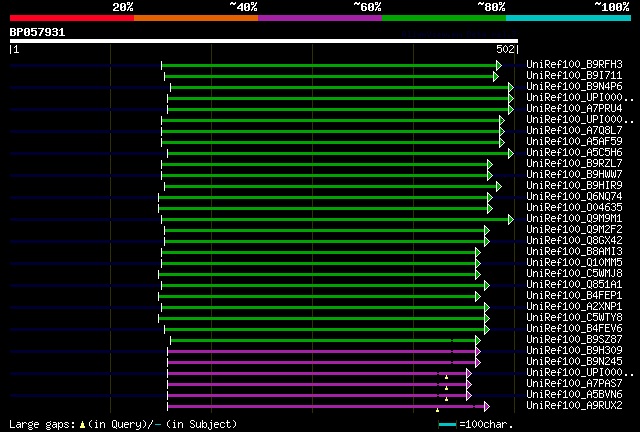Viewport: 640px width, 432px height.
Task: Click the yellow gap marker under A5BVN6 bar
Action: pyautogui.click(x=447, y=399)
